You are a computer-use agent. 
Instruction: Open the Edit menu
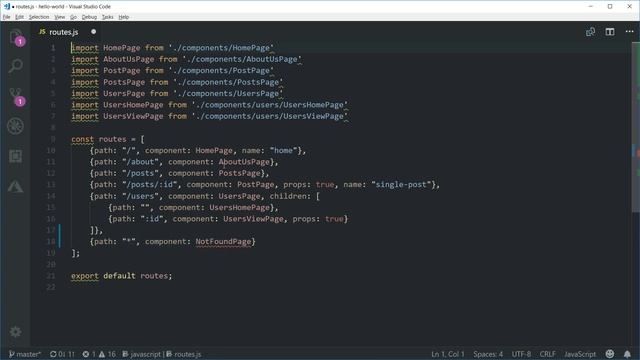click(x=20, y=17)
